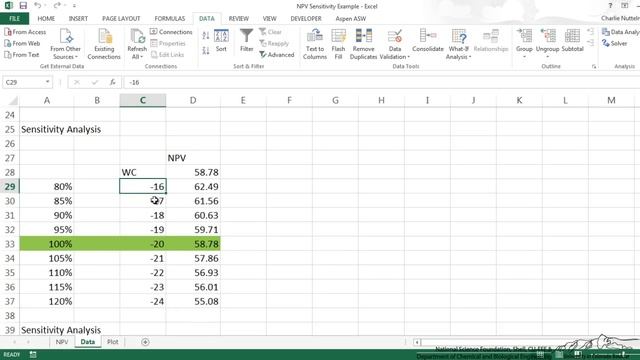The width and height of the screenshot is (640, 360).
Task: Click the Insert Function fx button
Action: (113, 82)
